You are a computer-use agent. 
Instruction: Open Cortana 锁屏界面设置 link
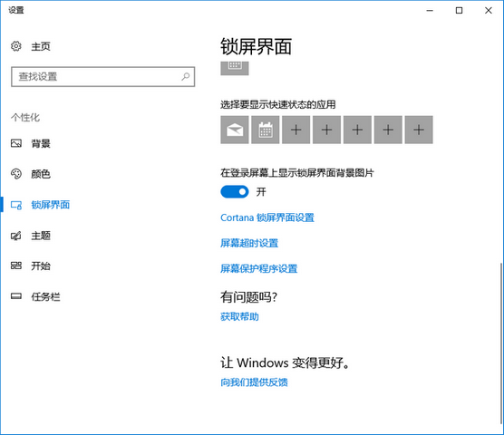pyautogui.click(x=267, y=217)
